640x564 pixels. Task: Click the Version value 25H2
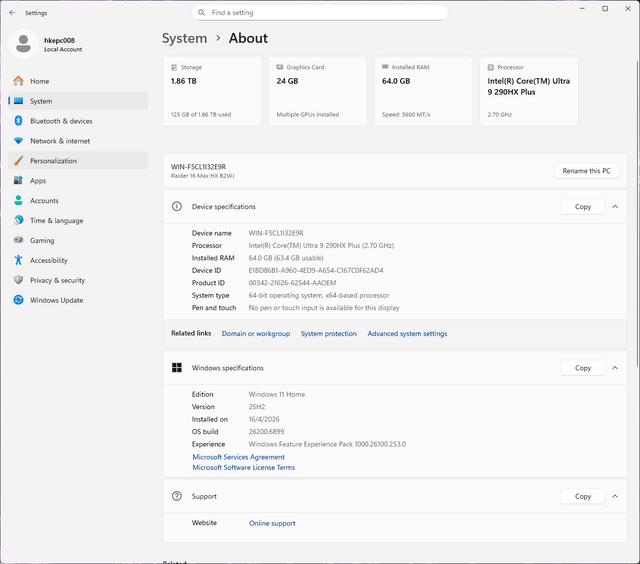tap(257, 406)
